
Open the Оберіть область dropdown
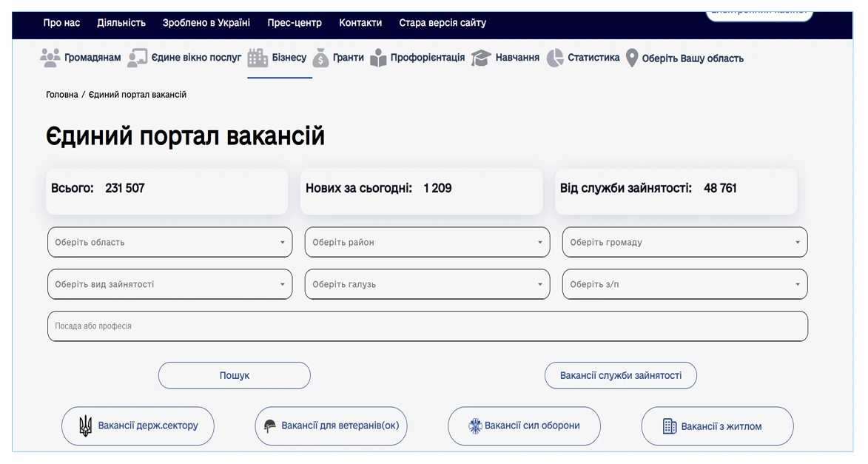170,242
